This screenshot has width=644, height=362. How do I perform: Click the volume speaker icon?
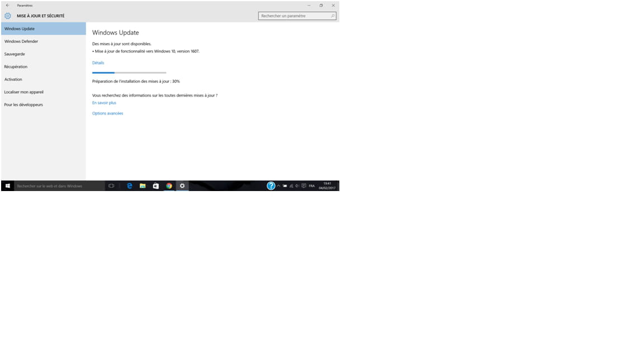297,186
